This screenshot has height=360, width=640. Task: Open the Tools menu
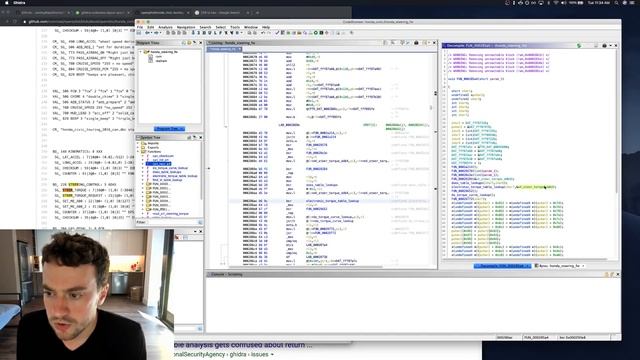pyautogui.click(x=235, y=27)
